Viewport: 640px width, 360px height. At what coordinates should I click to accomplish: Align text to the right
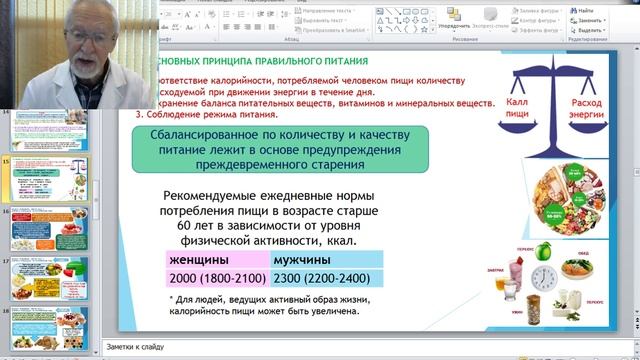pyautogui.click(x=247, y=27)
